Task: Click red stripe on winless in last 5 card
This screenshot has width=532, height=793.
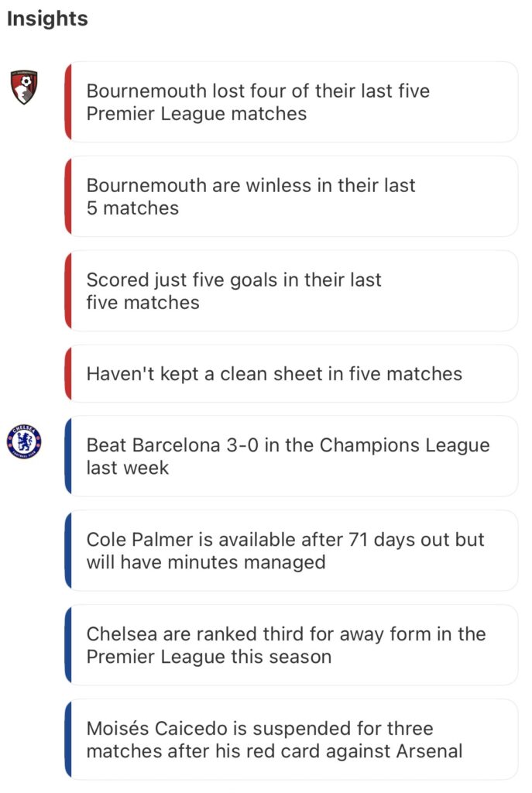Action: pyautogui.click(x=68, y=197)
